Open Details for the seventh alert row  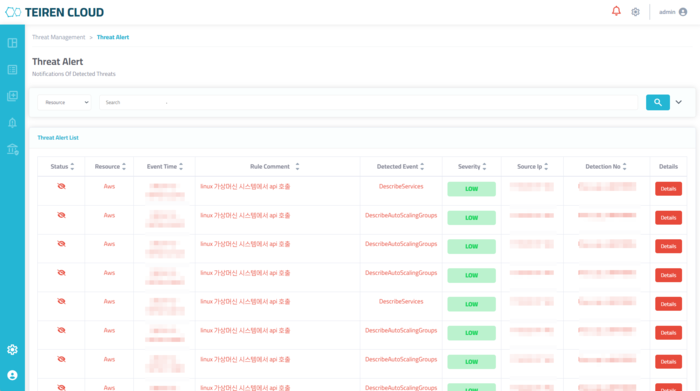[x=668, y=362]
